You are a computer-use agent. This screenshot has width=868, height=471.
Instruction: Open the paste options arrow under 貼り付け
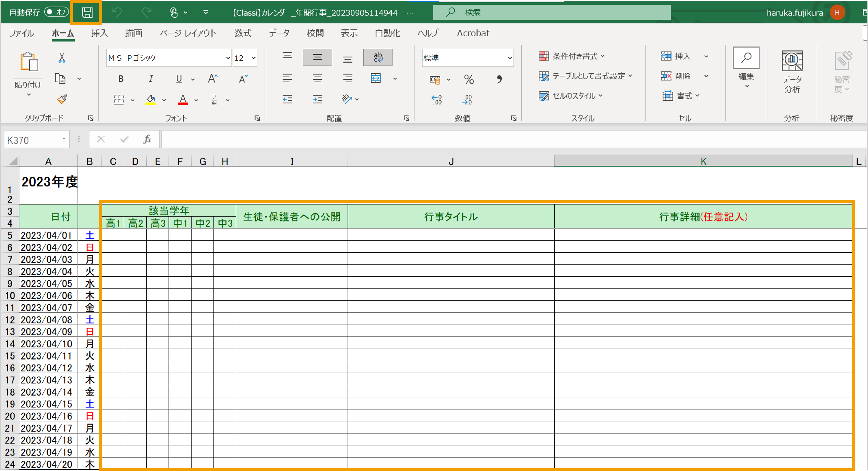(29, 95)
